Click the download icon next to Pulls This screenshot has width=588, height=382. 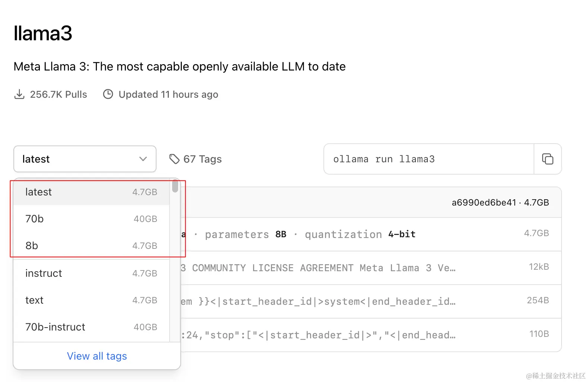[19, 94]
